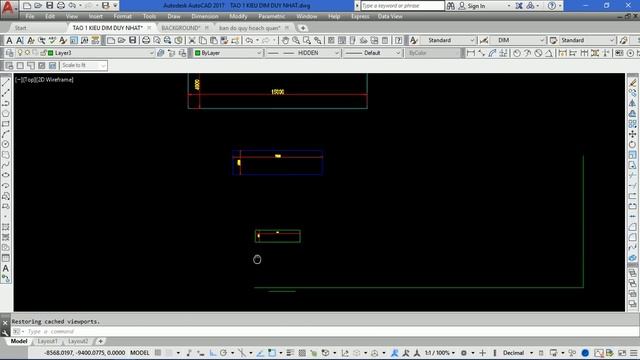The width and height of the screenshot is (640, 360).
Task: Toggle Ortho mode in status bar
Action: [x=213, y=353]
